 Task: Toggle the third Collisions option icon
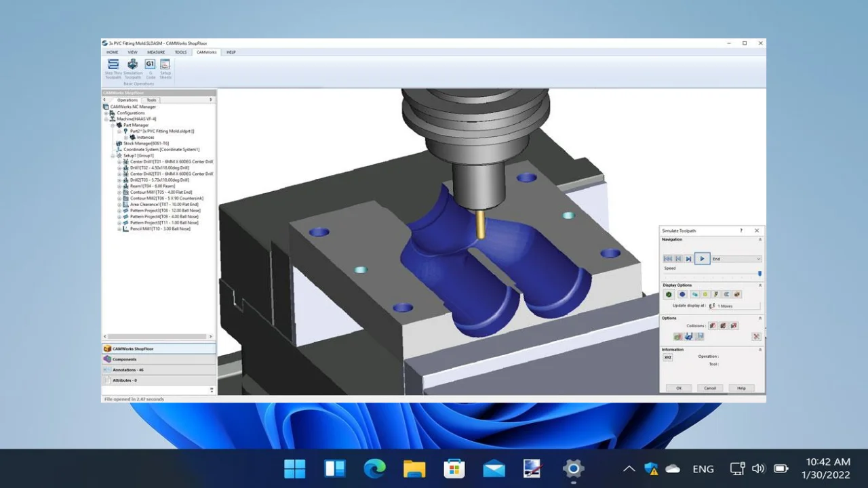point(734,326)
